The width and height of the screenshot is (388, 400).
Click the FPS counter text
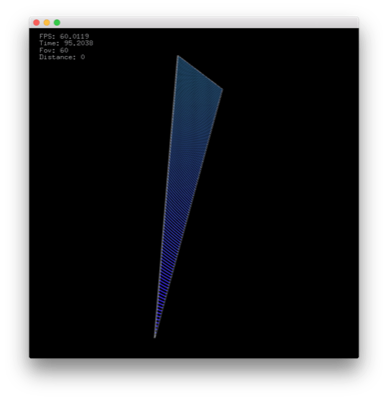point(64,36)
